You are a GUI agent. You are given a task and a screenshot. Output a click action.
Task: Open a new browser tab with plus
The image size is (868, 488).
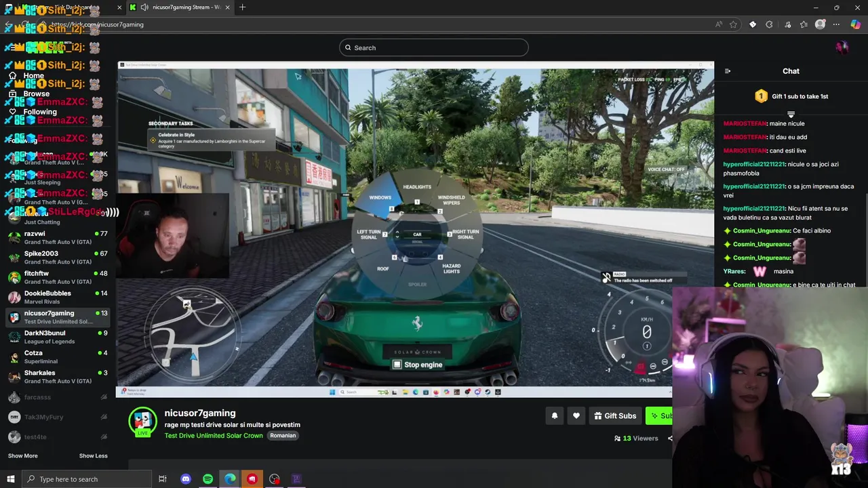point(243,7)
